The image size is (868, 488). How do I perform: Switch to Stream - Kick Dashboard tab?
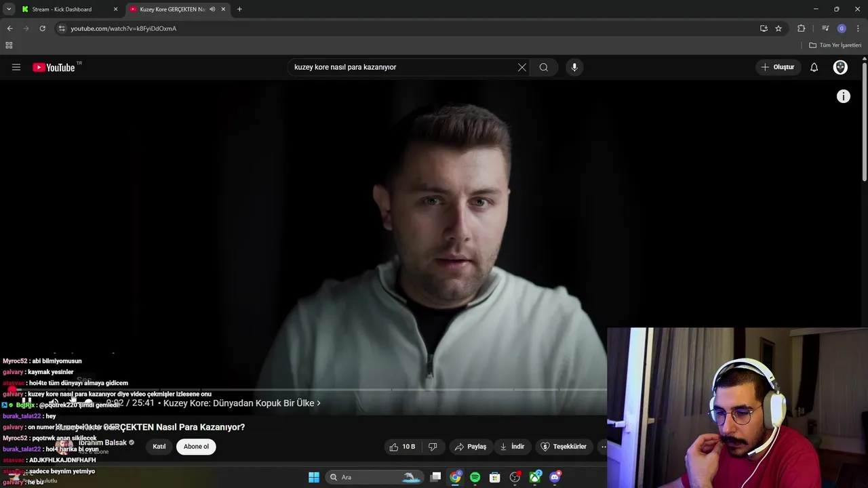click(x=68, y=9)
